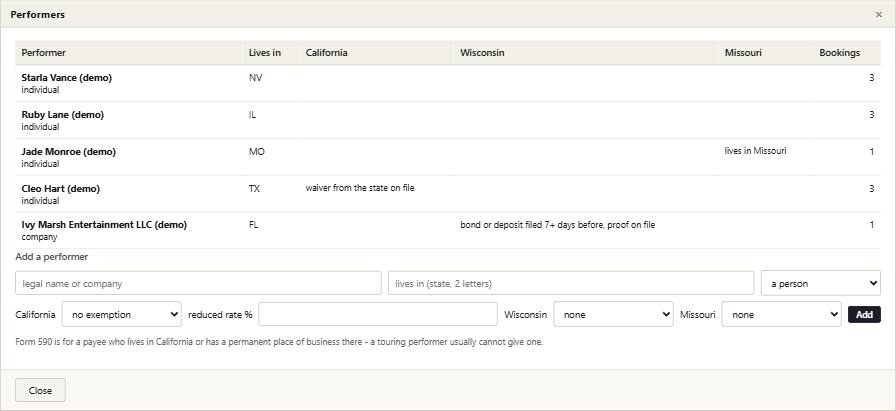Click the IL state cell
The width and height of the screenshot is (896, 411).
(x=252, y=115)
